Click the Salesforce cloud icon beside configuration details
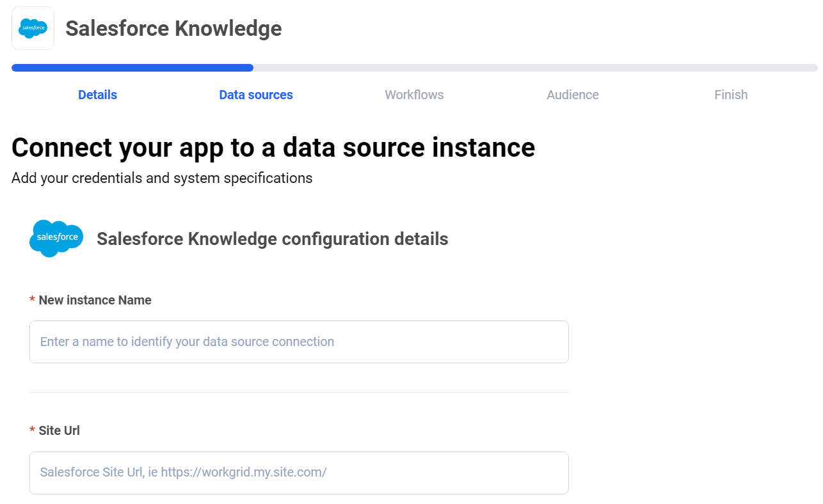Viewport: 823px width, 504px height. [x=56, y=238]
